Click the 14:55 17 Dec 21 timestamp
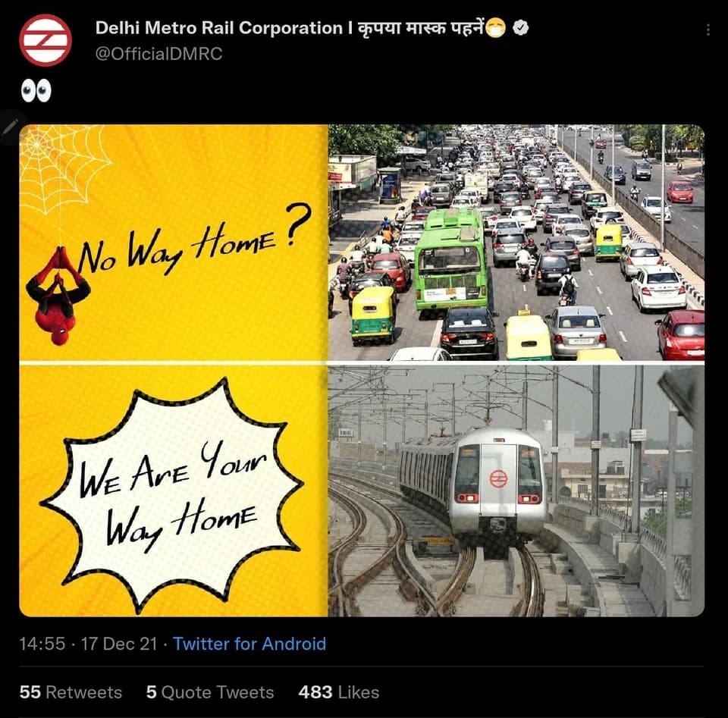 tap(88, 644)
